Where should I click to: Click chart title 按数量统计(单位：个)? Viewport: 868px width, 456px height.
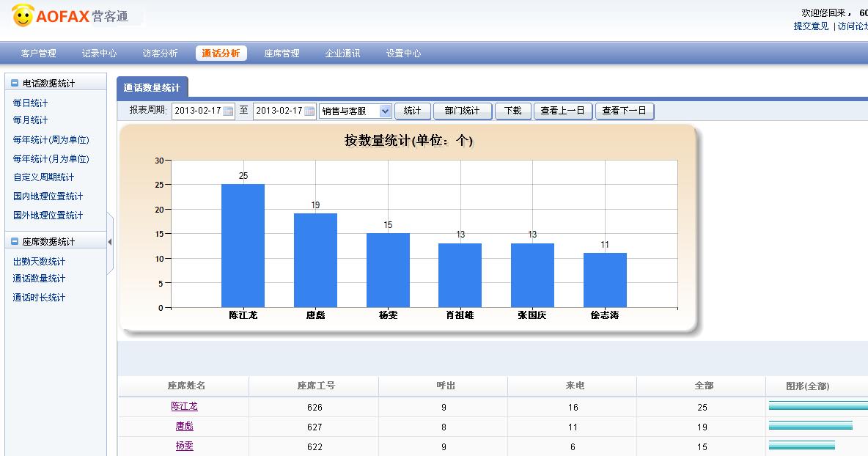408,141
